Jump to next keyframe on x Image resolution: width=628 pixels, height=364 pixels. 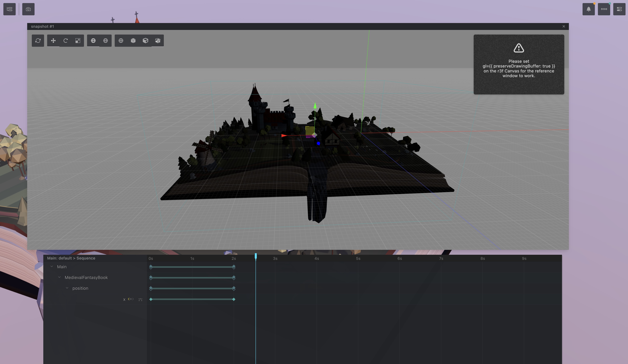(x=133, y=299)
